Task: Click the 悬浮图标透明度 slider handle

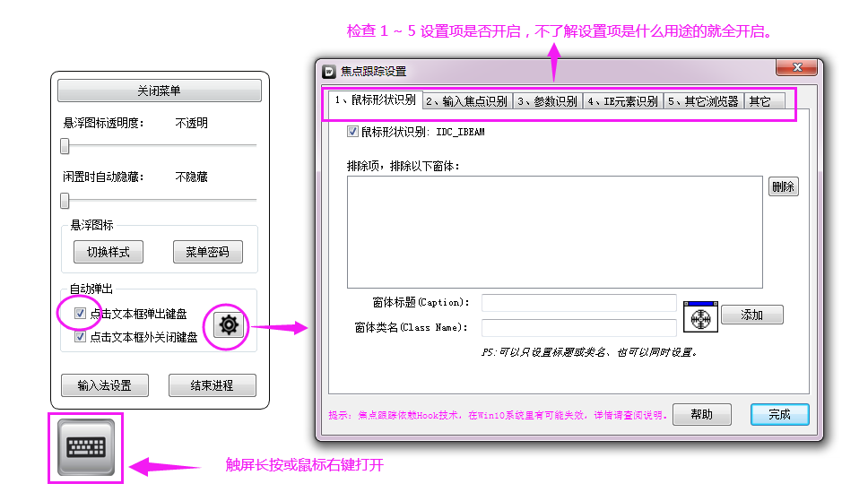Action: [x=65, y=146]
